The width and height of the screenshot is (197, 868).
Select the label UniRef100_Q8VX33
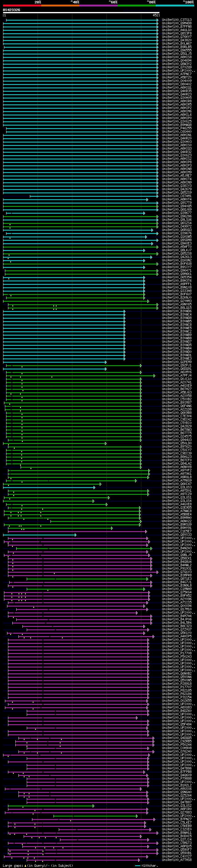[x=177, y=535]
